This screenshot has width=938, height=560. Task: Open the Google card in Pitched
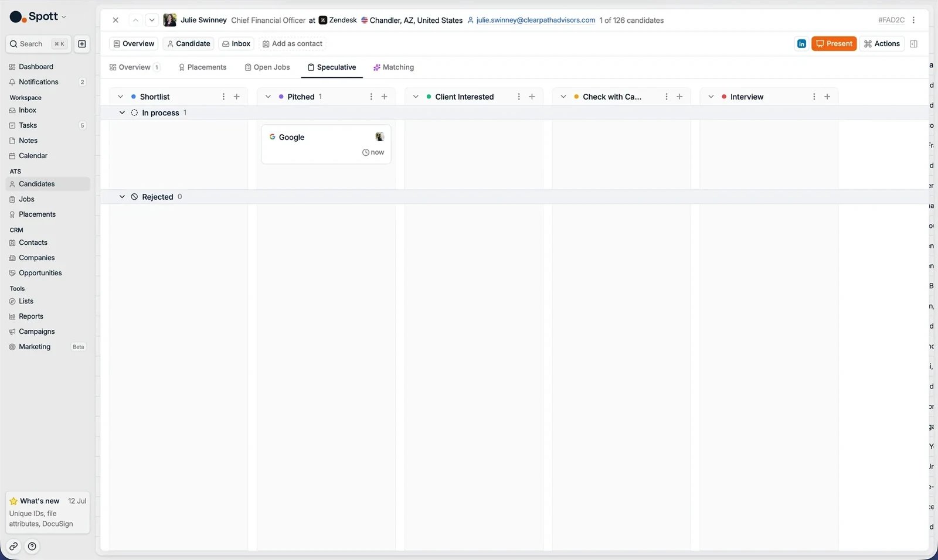[326, 144]
